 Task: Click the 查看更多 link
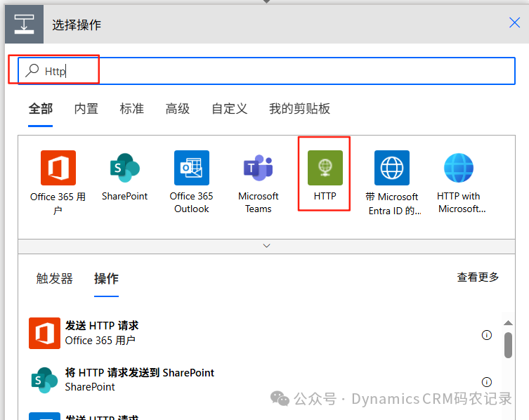[478, 277]
